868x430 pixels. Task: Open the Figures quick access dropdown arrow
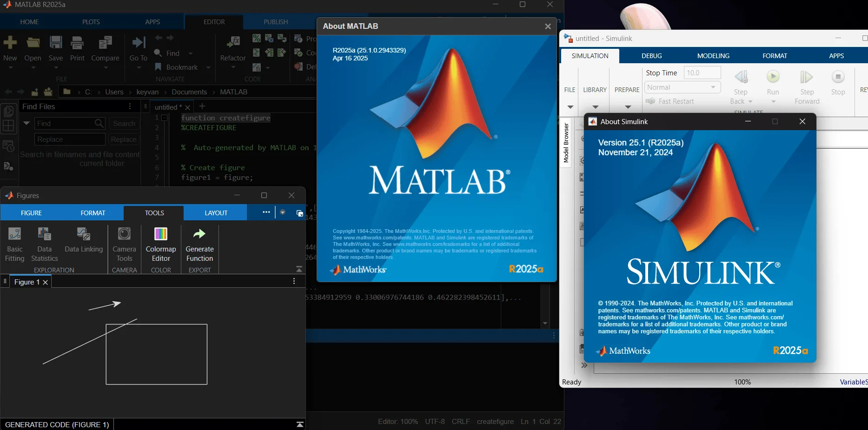[283, 212]
